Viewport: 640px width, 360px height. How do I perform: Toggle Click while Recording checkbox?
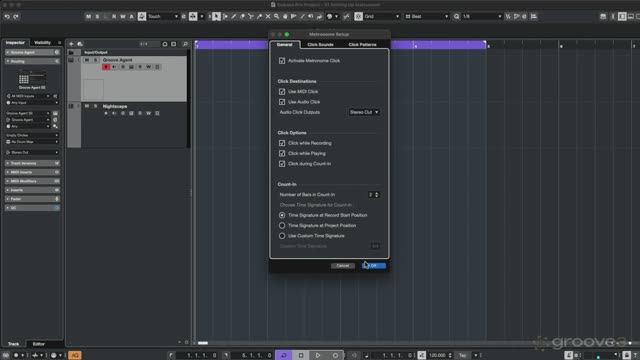tap(282, 143)
